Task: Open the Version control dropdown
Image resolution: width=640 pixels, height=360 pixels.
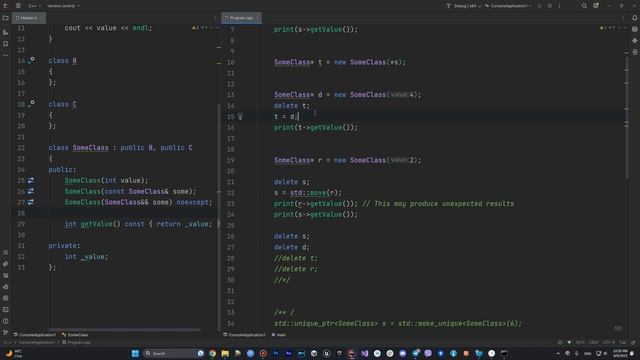Action: [63, 6]
